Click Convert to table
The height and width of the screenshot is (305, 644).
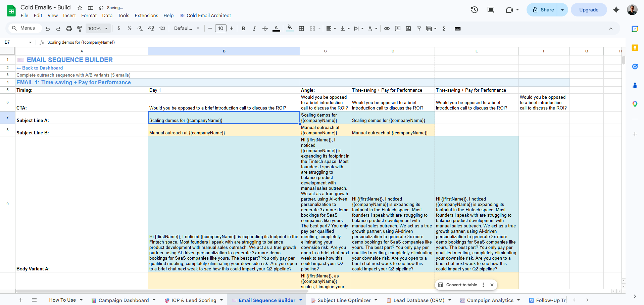point(458,285)
